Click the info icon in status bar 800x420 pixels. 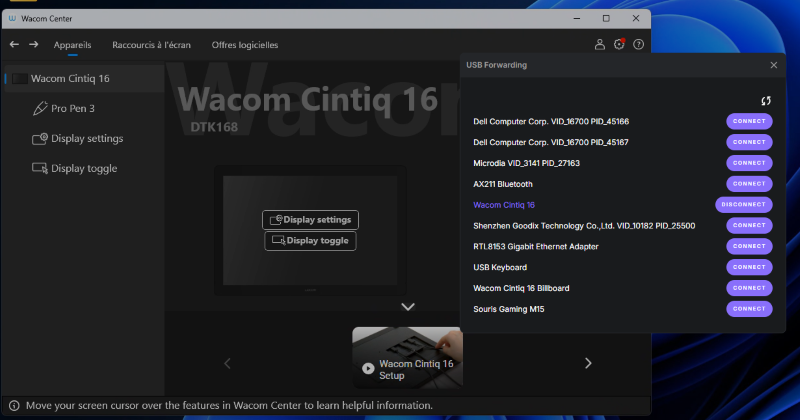[14, 406]
